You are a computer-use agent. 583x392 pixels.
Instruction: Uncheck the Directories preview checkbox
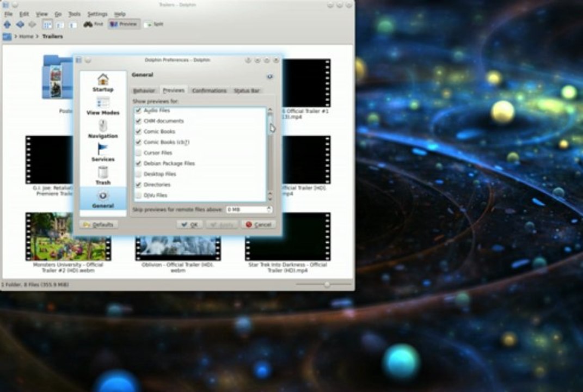138,185
